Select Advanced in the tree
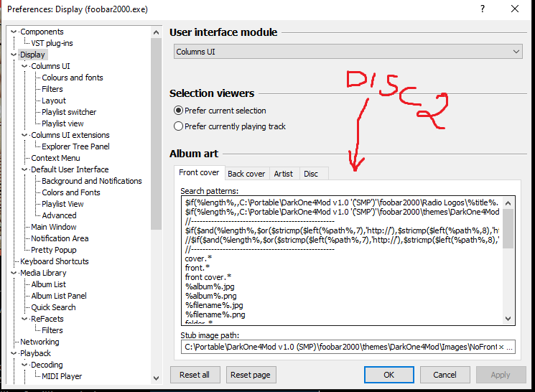The height and width of the screenshot is (392, 535). (x=59, y=215)
